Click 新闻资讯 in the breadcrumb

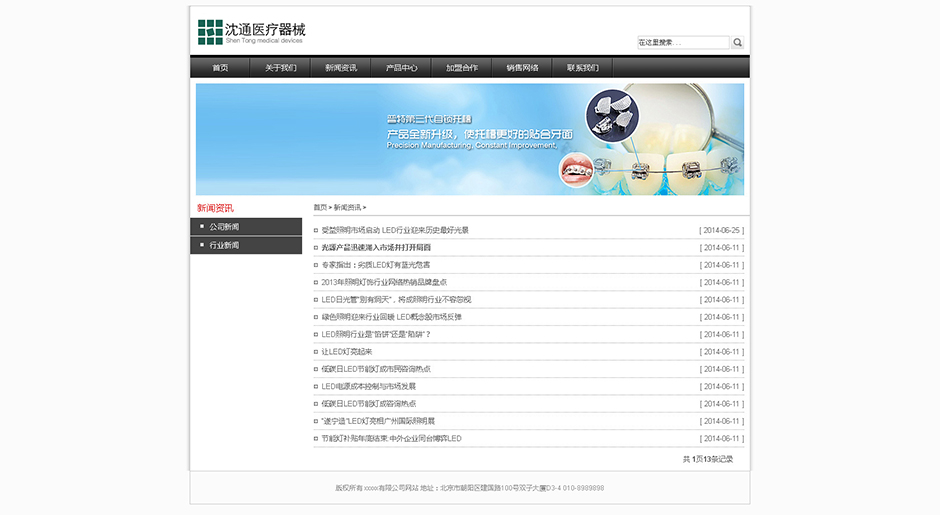tap(348, 207)
